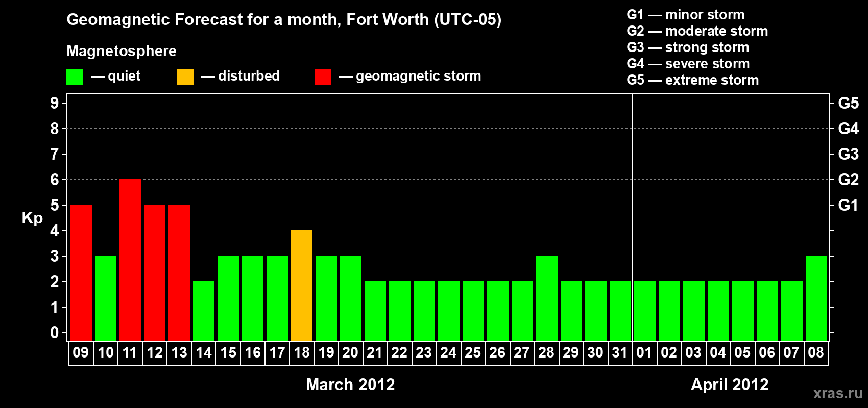Image resolution: width=868 pixels, height=408 pixels.
Task: Click the 'G1 — minor storm' legend line
Action: point(685,15)
